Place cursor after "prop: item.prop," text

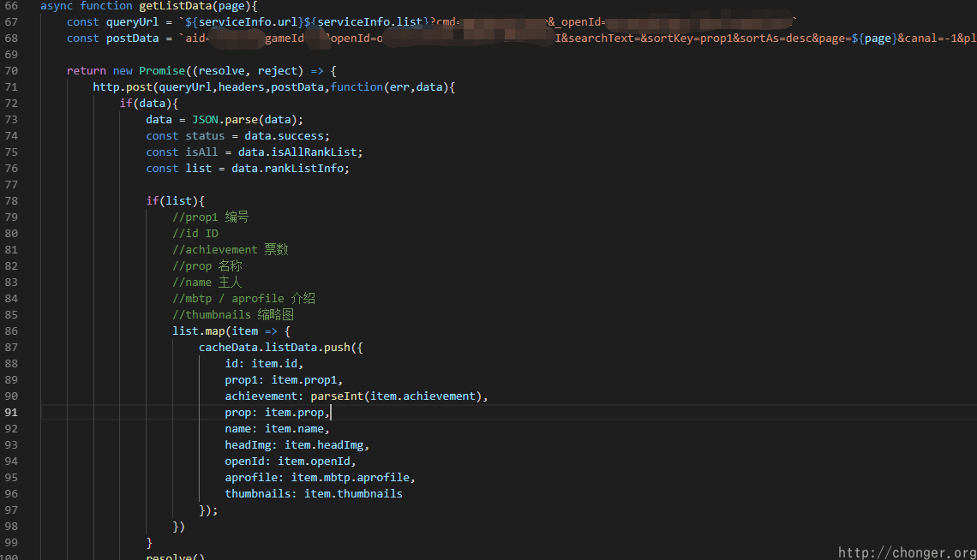tap(331, 413)
